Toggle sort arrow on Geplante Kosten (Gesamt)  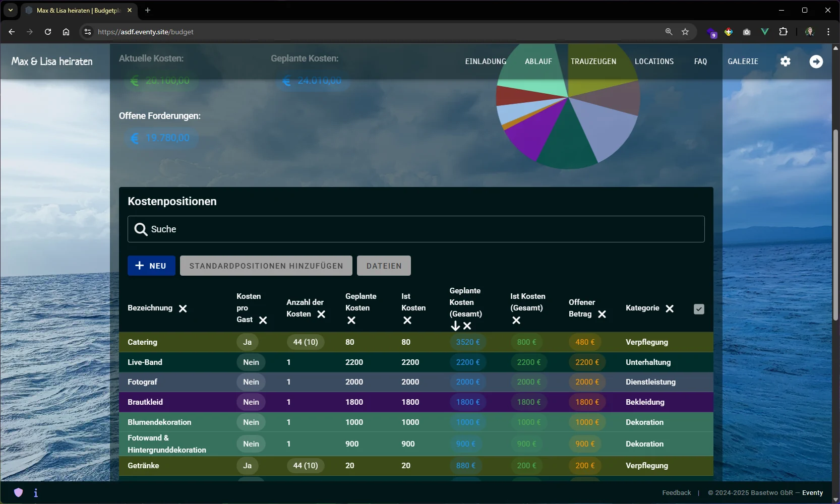coord(455,326)
